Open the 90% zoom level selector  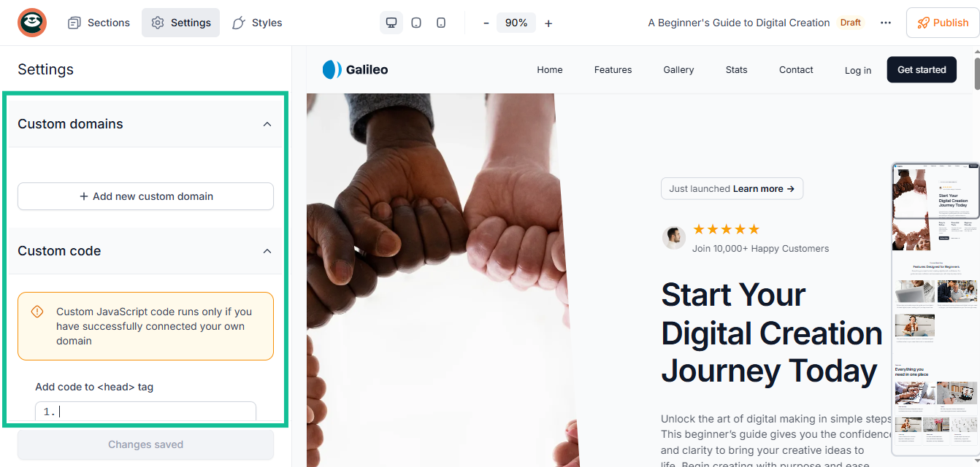pyautogui.click(x=516, y=23)
